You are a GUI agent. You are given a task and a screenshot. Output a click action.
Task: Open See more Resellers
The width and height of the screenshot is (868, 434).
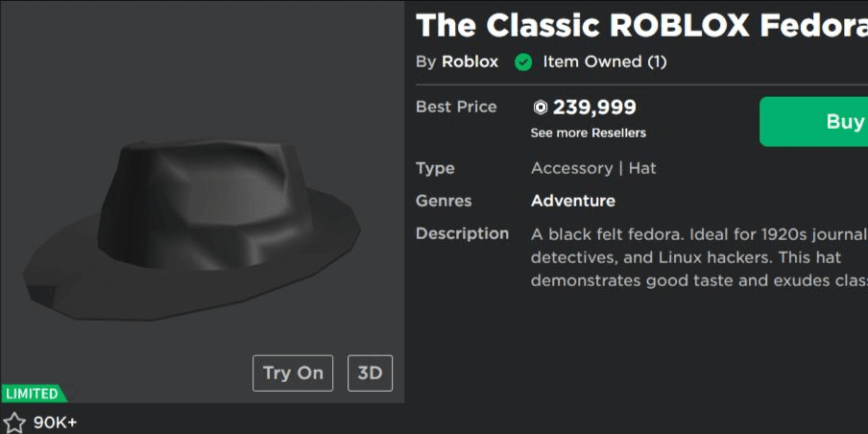588,133
